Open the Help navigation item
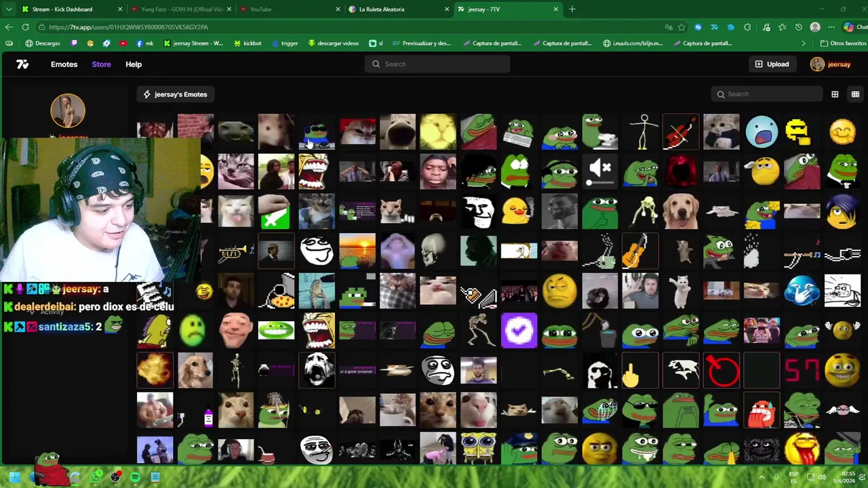 click(134, 64)
